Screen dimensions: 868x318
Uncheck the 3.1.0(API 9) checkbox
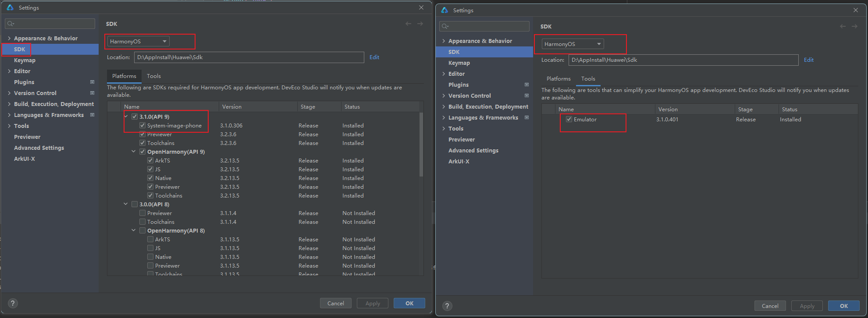point(135,117)
